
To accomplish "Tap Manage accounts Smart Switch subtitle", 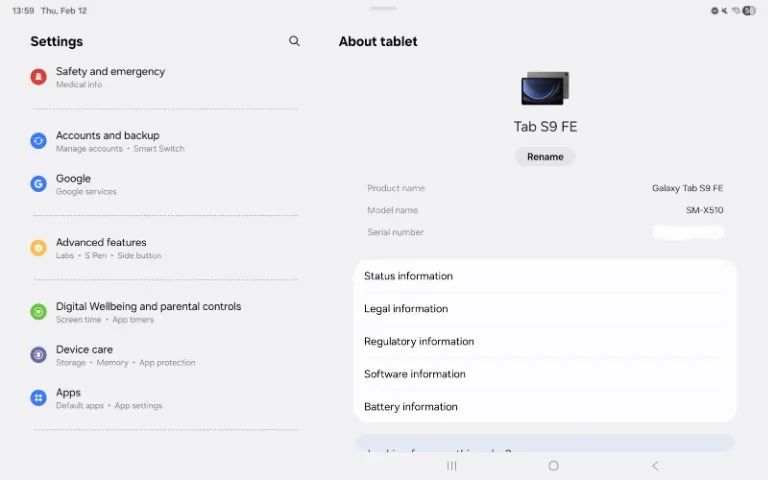I will [120, 148].
